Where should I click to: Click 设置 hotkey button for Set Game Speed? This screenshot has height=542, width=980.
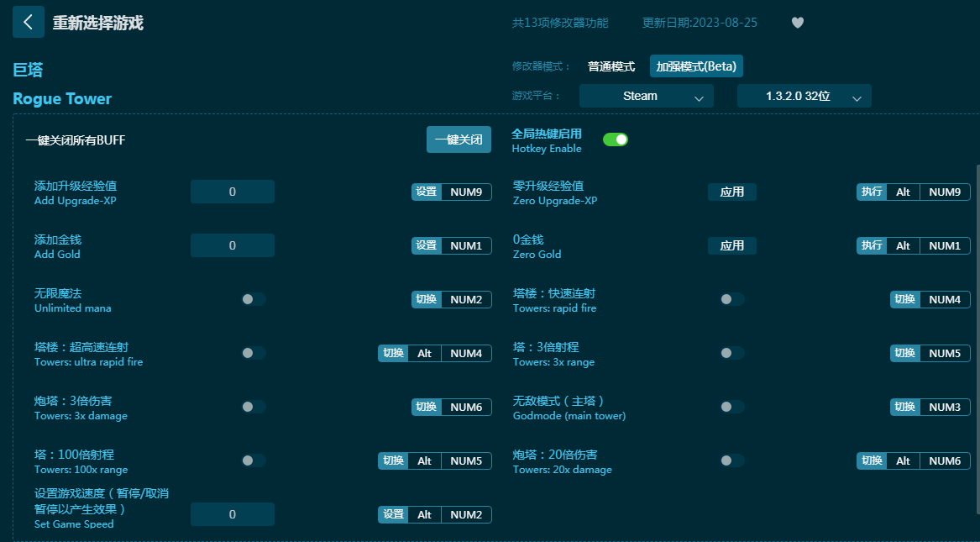click(x=393, y=514)
